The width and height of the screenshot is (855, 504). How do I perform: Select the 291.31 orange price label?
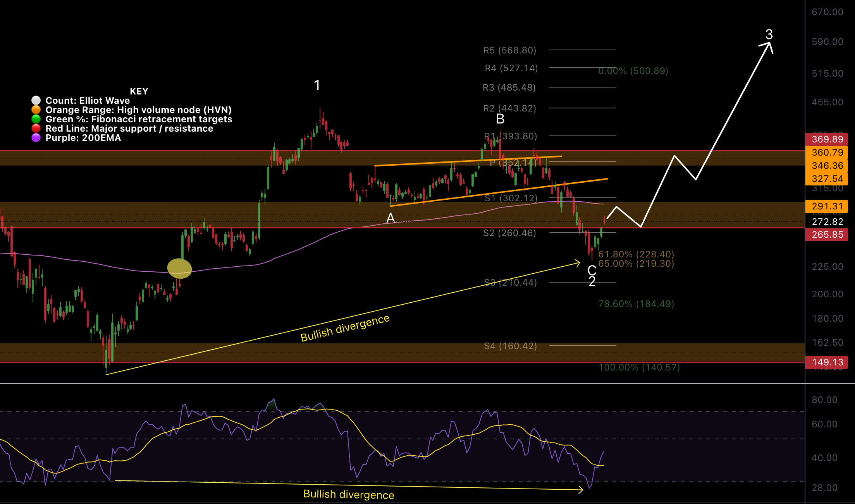tap(827, 206)
